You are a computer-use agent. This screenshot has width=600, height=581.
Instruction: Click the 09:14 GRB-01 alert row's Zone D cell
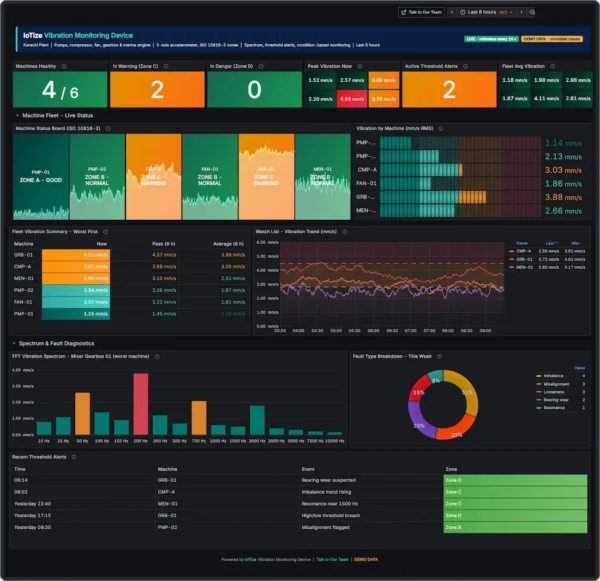(x=515, y=480)
